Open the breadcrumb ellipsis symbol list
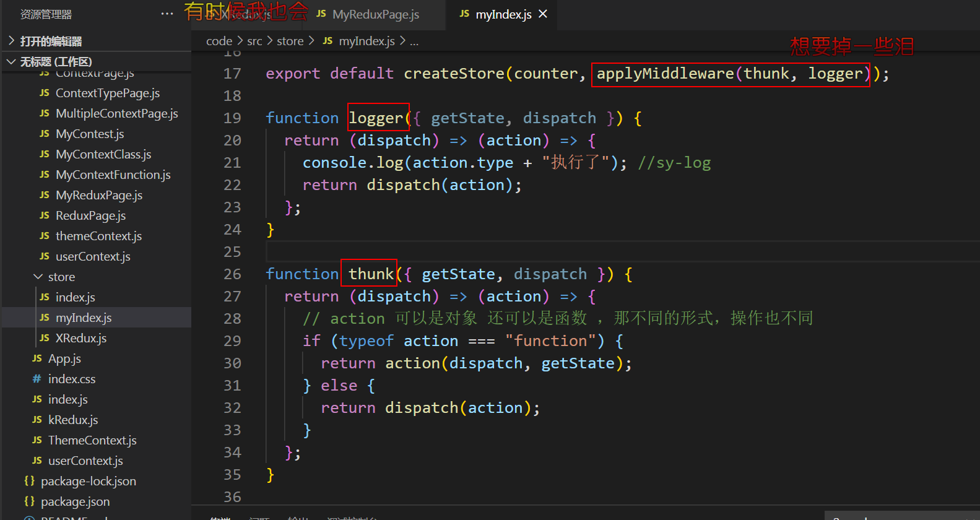Image resolution: width=980 pixels, height=520 pixels. coord(414,41)
